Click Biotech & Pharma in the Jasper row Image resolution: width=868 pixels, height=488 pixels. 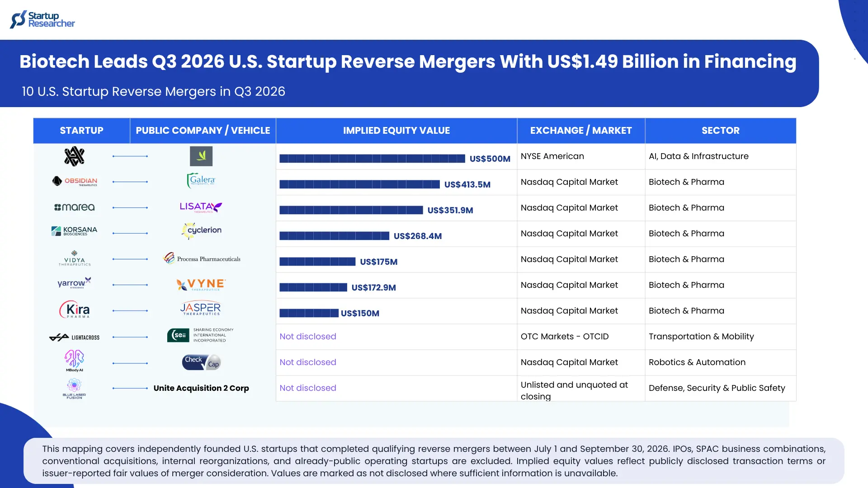coord(686,311)
